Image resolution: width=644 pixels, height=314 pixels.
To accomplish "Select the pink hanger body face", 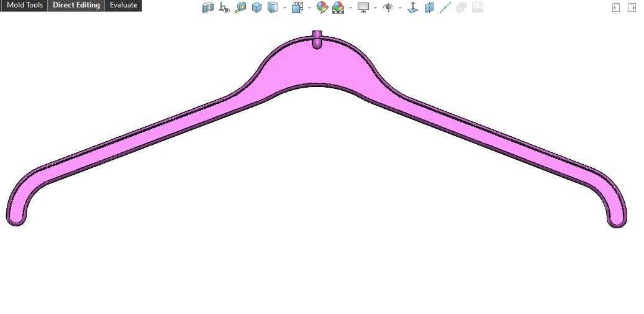I will pos(316,66).
